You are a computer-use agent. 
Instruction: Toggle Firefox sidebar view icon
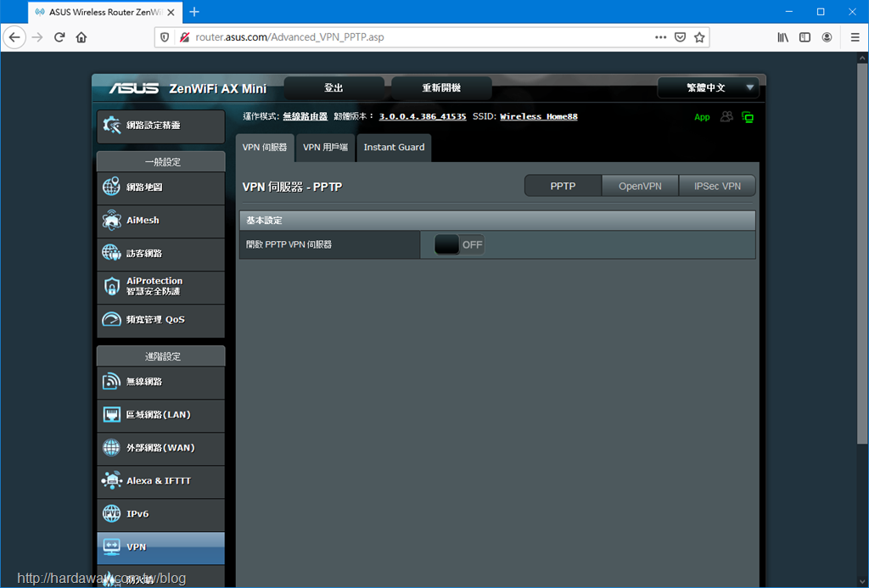point(805,37)
